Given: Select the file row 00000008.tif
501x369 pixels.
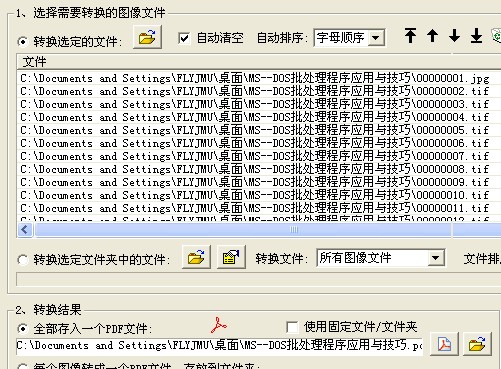Looking at the screenshot, I should click(x=259, y=169).
